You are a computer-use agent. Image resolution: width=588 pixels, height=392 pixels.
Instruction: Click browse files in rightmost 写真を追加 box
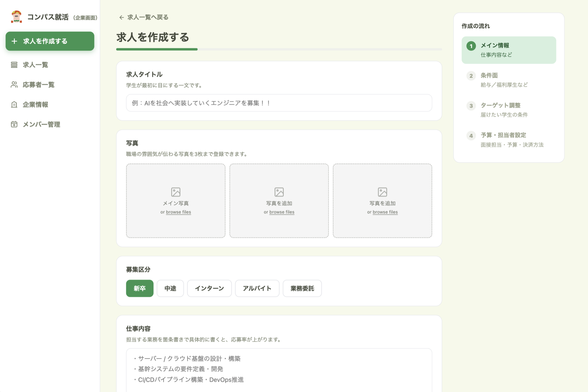(385, 212)
